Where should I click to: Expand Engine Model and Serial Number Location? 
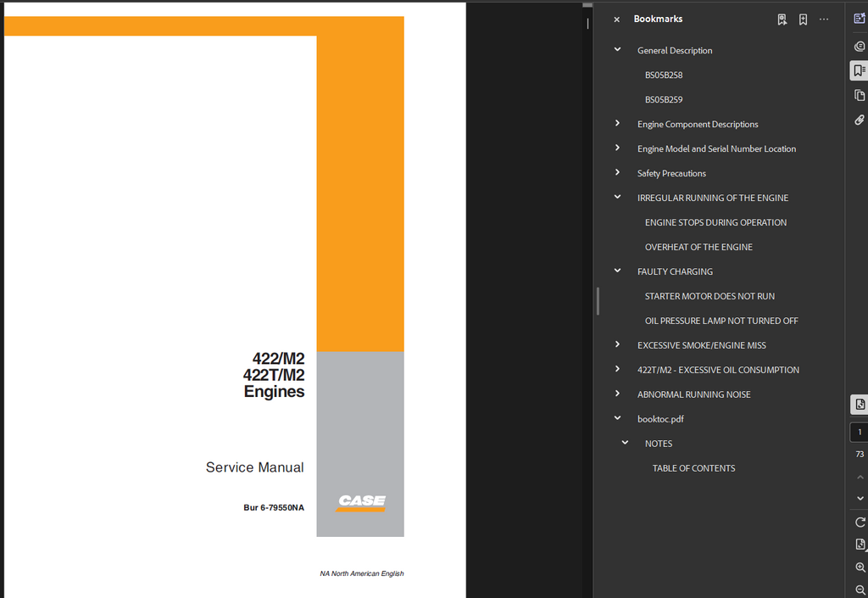tap(618, 148)
